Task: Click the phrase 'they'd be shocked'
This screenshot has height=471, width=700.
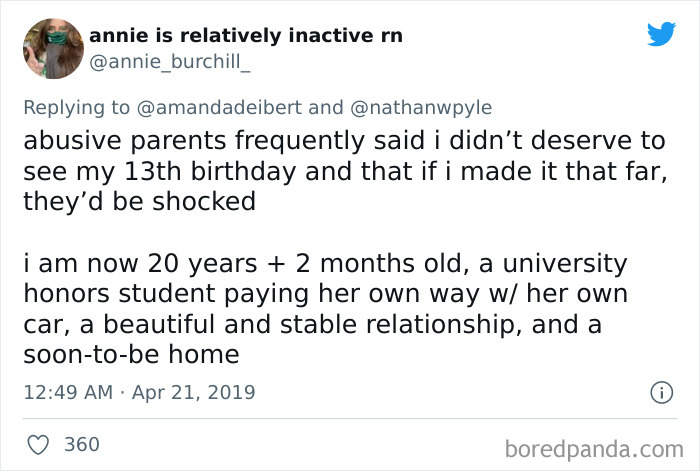Action: coord(140,201)
